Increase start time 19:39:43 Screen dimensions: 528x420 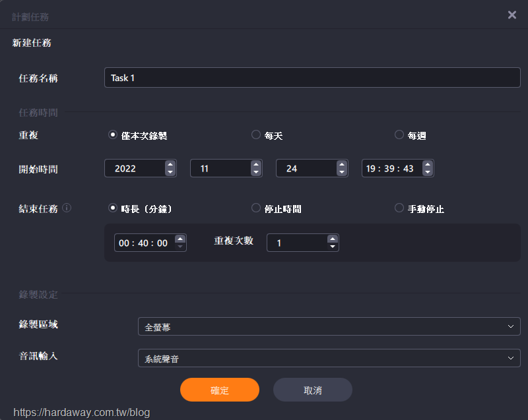428,164
